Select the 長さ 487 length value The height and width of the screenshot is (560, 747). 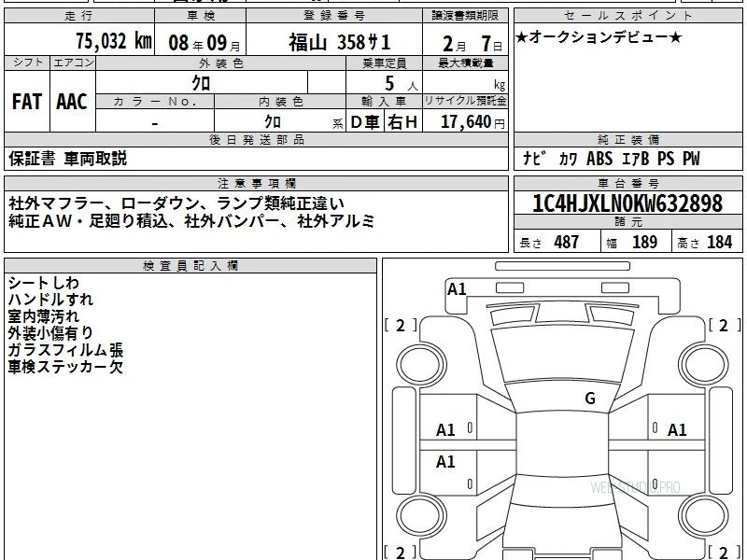(x=549, y=243)
